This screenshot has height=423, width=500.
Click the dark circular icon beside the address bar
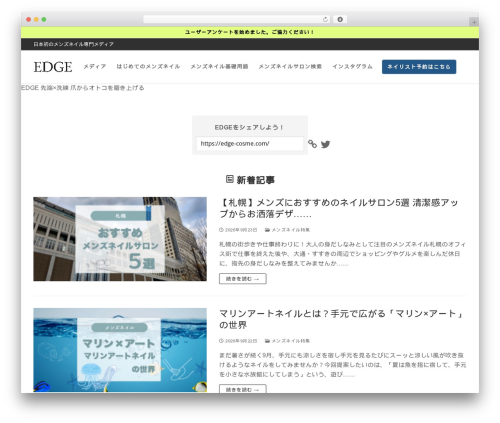click(x=340, y=19)
